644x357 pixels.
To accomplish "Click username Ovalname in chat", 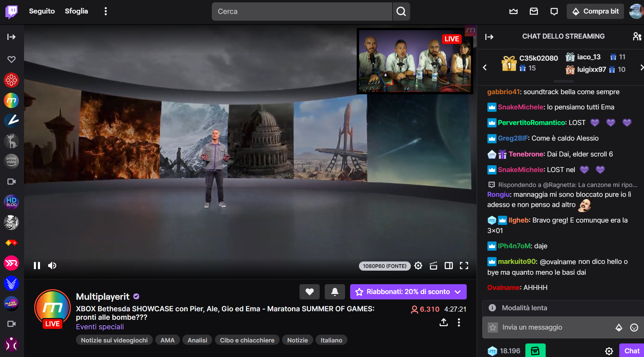I will click(x=503, y=288).
